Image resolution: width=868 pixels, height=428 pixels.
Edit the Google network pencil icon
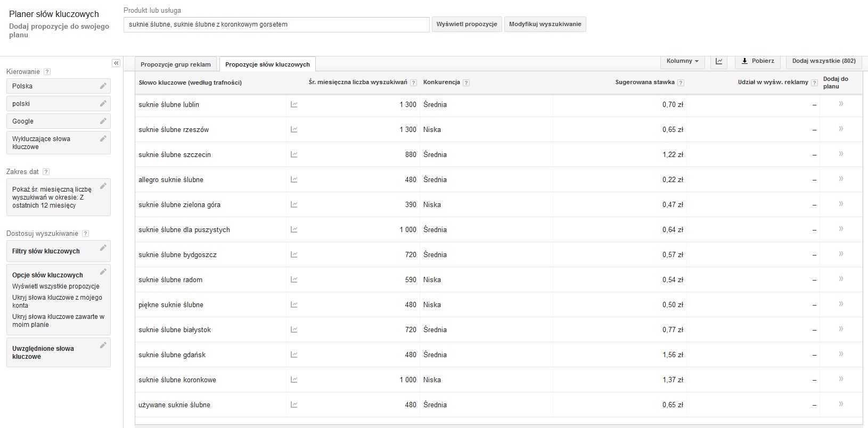103,121
